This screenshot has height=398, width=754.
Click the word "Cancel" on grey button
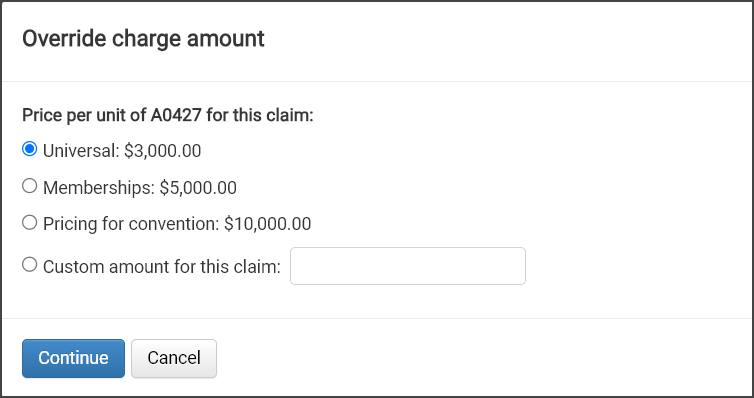coord(174,358)
